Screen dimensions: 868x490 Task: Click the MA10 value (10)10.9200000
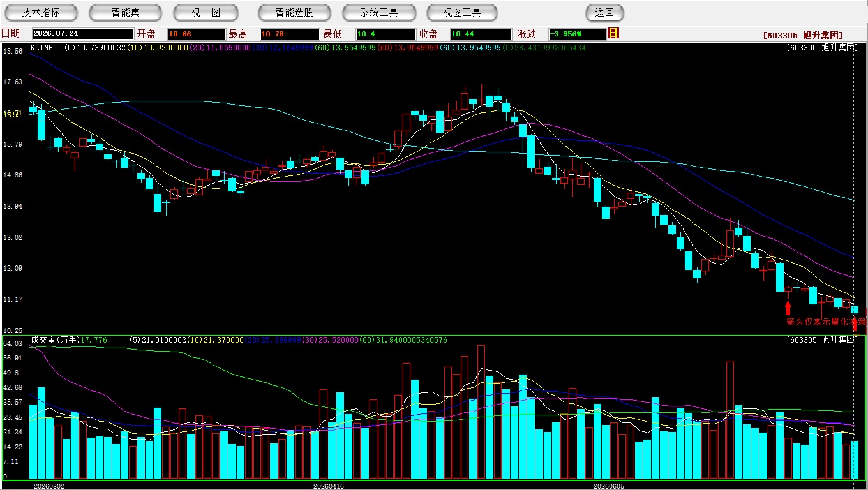point(158,48)
